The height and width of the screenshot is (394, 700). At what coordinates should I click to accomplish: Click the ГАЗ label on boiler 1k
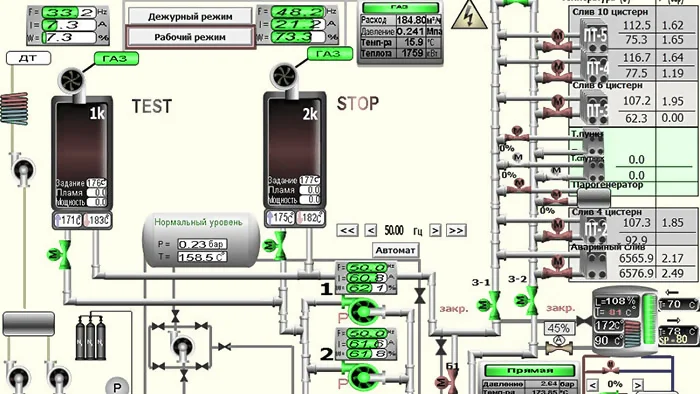[x=116, y=58]
